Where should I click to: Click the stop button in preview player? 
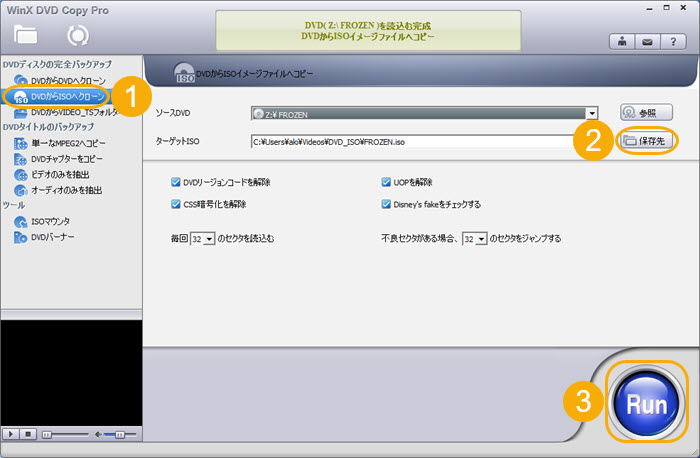coord(28,434)
